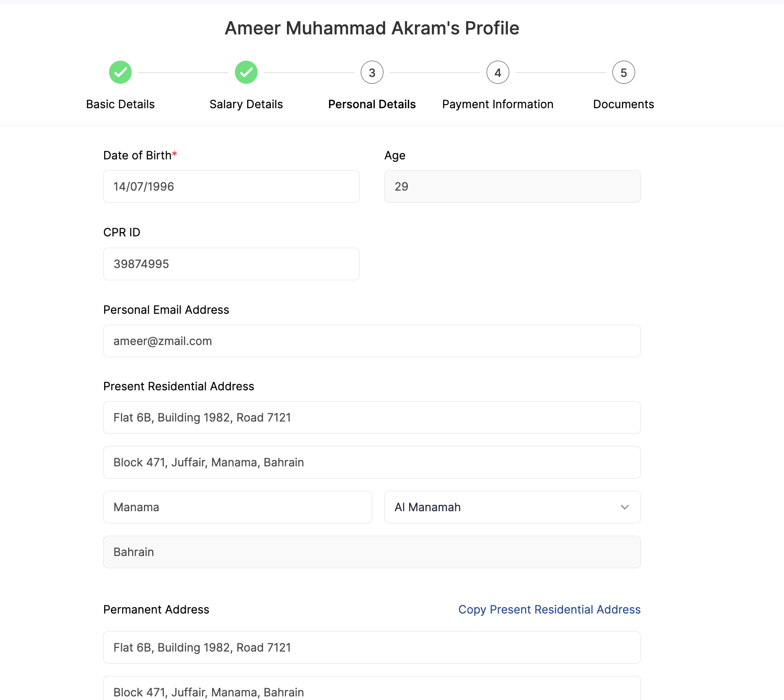Viewport: 784px width, 700px height.
Task: Click the green Basic Details checkmark icon
Action: click(x=120, y=72)
